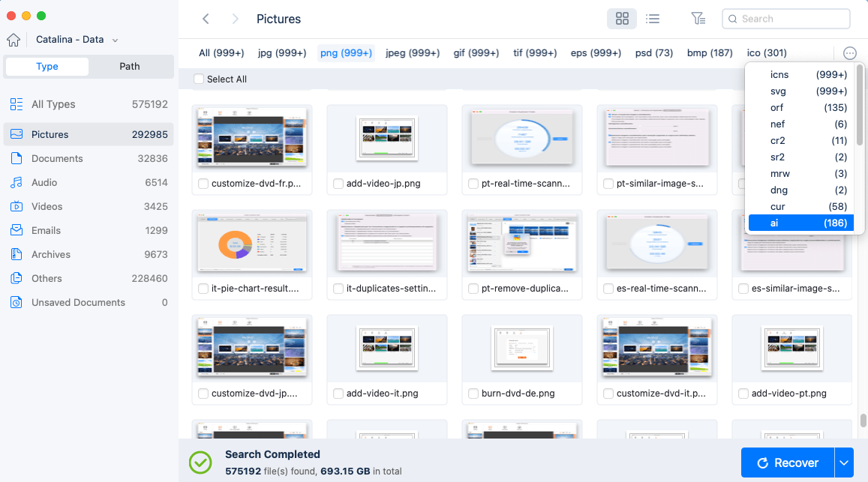Screen dimensions: 868x482
Task: Click the Pictures category icon
Action: [x=17, y=134]
